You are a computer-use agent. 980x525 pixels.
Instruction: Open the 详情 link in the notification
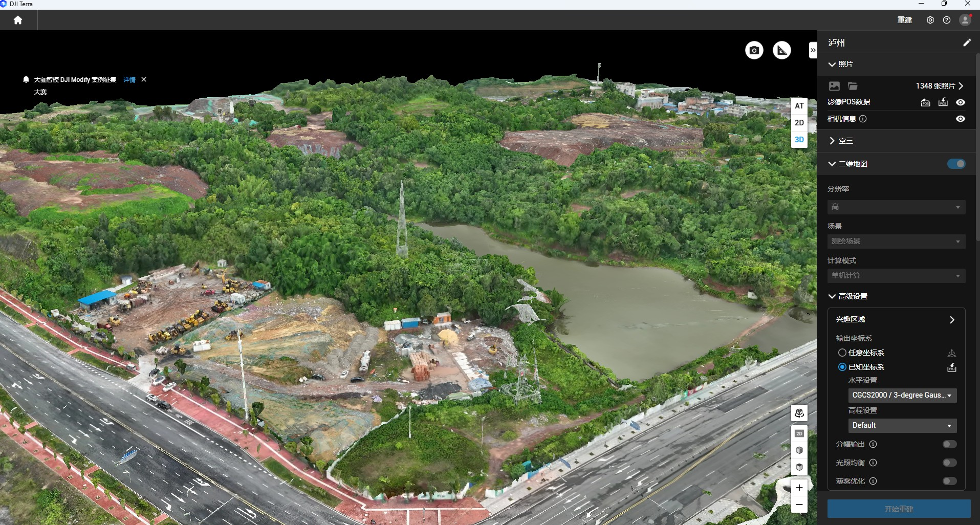tap(129, 80)
